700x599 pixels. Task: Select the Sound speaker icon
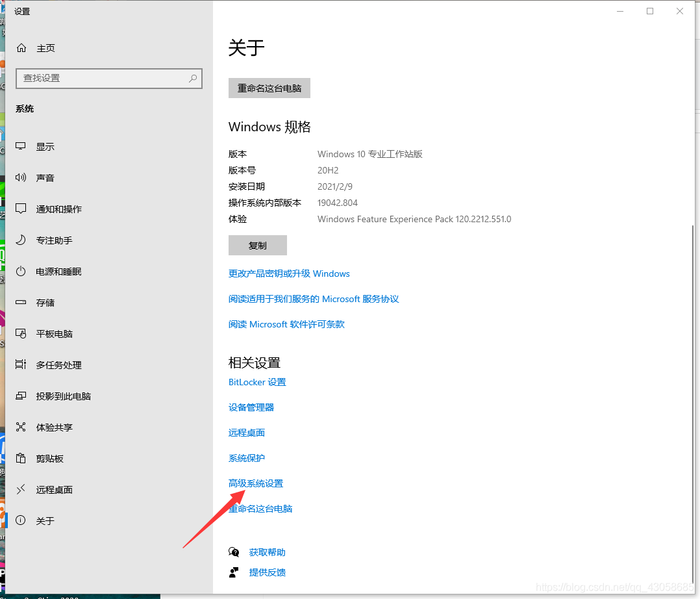pyautogui.click(x=21, y=177)
